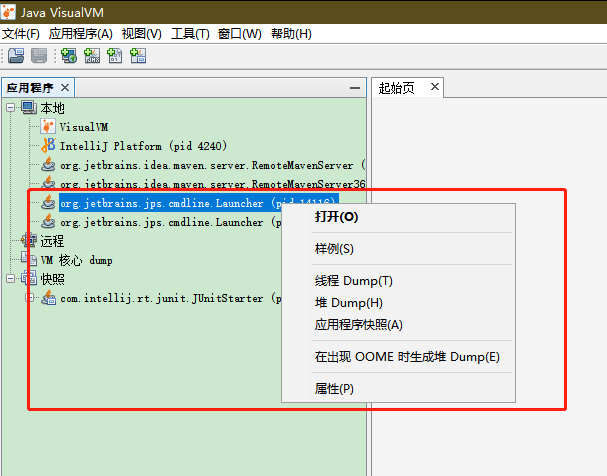Click the IntelliJ Platform icon
Image resolution: width=607 pixels, height=476 pixels.
point(48,146)
